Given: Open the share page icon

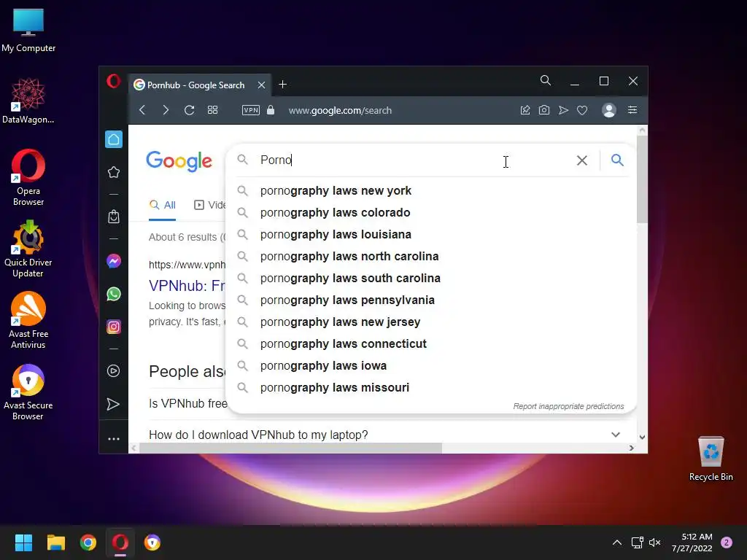Looking at the screenshot, I should tap(525, 110).
